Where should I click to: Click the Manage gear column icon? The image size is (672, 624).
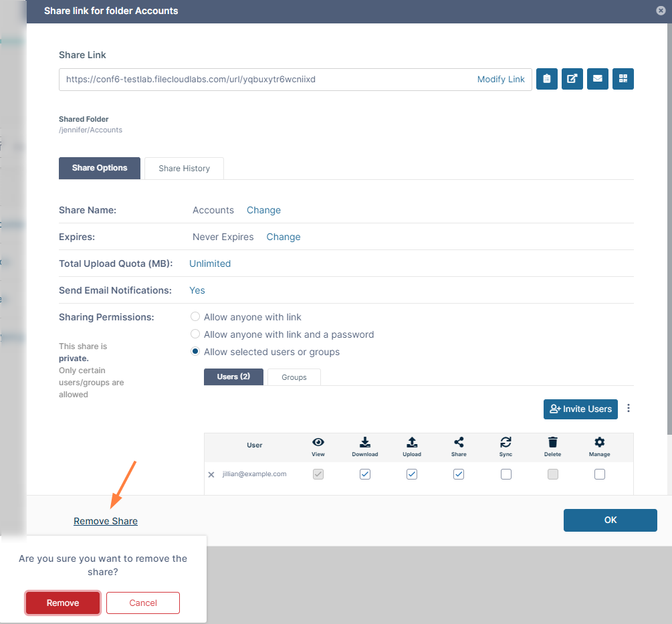click(600, 442)
